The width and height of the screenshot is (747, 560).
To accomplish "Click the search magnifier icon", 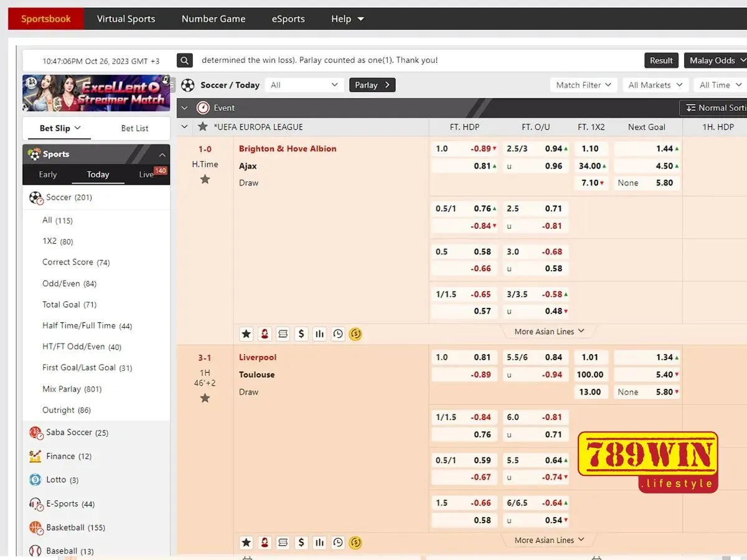I will pyautogui.click(x=184, y=60).
